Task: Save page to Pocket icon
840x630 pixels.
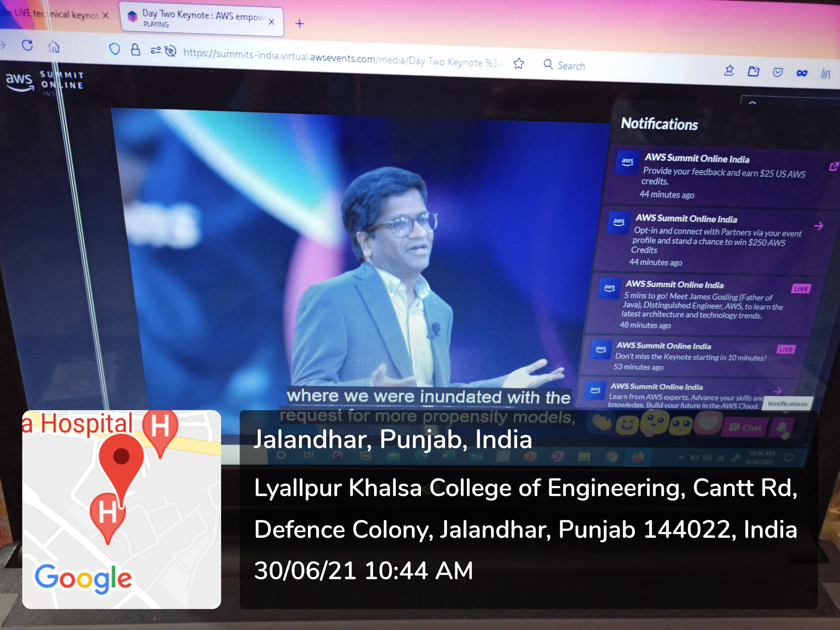Action: click(778, 72)
